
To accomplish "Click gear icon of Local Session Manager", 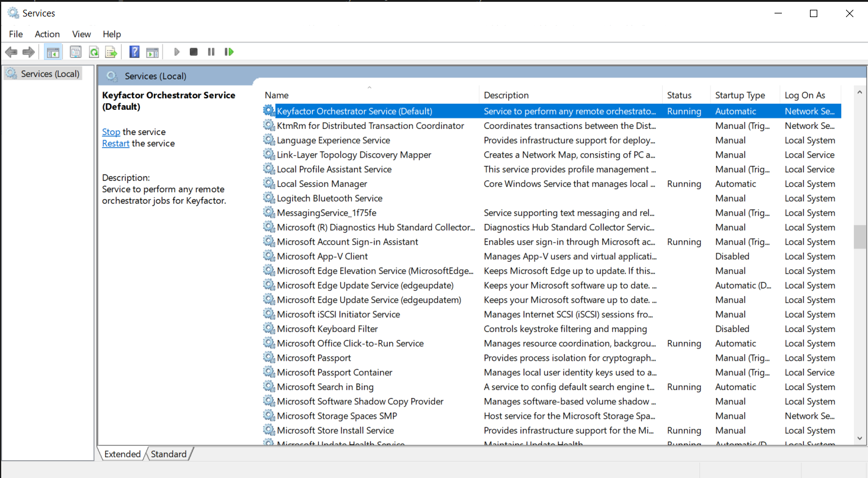I will click(269, 184).
